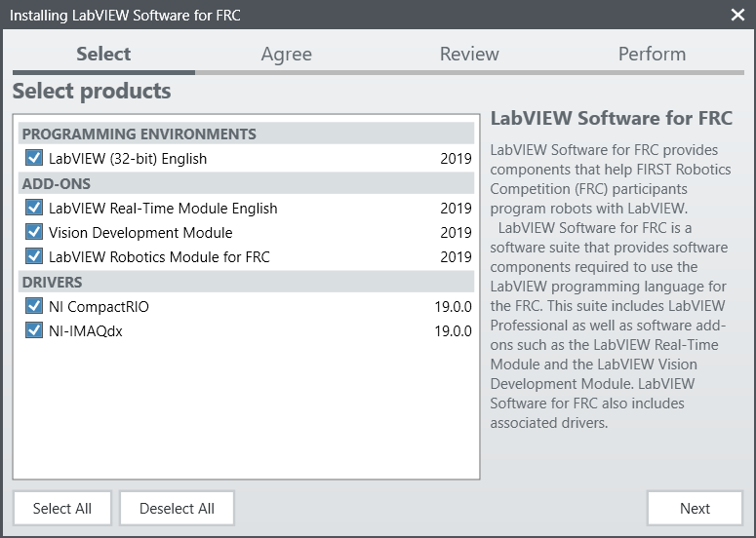Select the 'Vision Development Module' row text
756x538 pixels.
point(140,233)
